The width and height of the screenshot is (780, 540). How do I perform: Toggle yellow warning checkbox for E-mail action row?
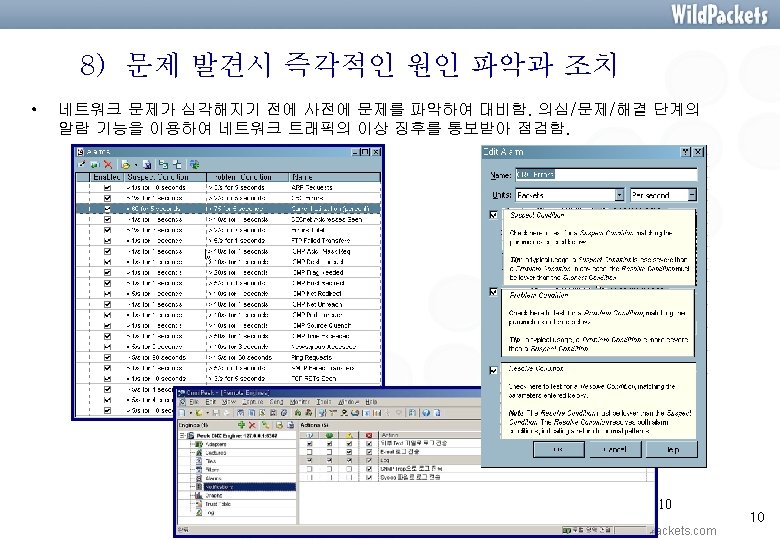349,452
